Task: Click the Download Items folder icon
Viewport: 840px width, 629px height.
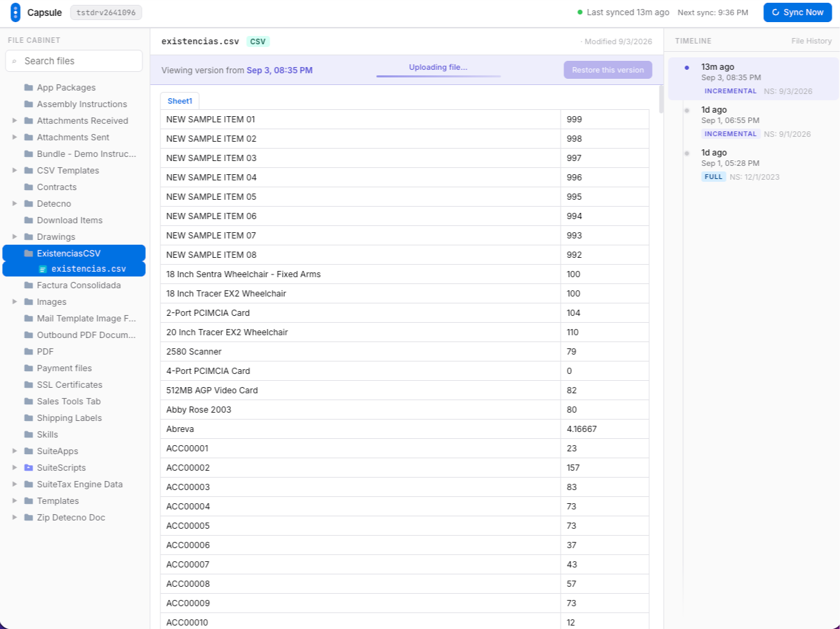Action: click(28, 220)
